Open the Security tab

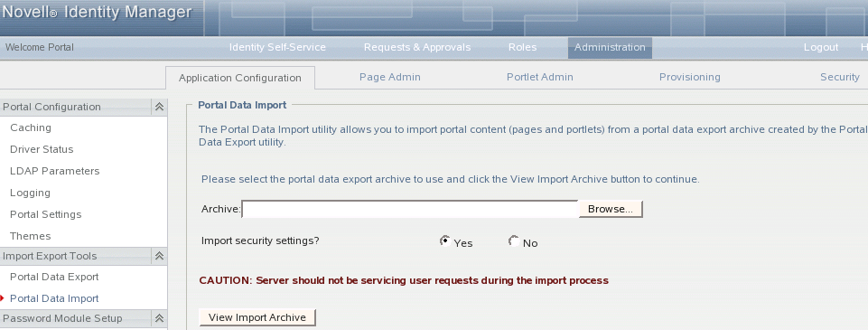(840, 78)
